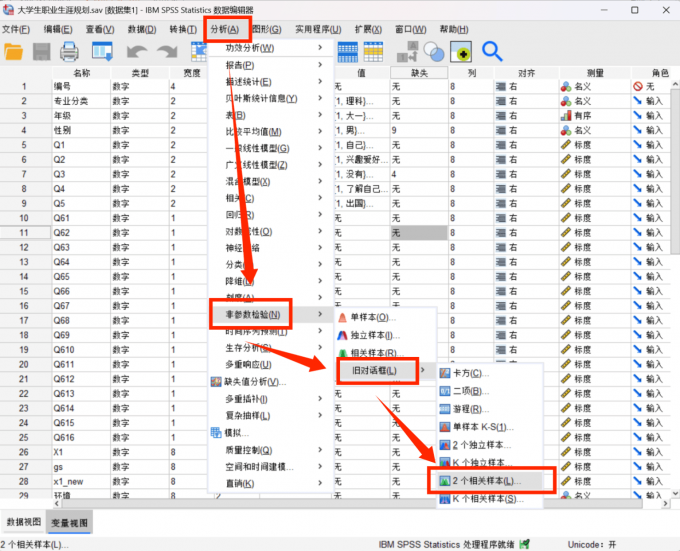Click the 名义 measure icon in the 编号 row

[x=566, y=87]
